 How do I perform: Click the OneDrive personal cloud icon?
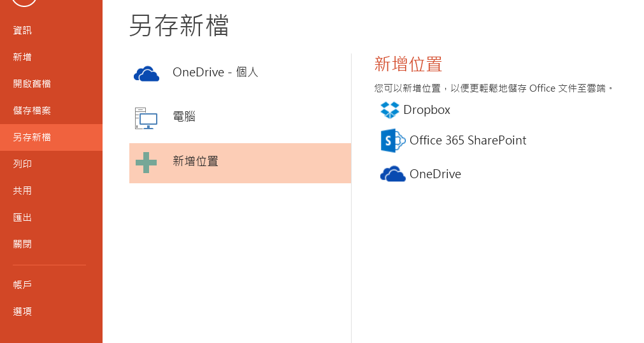click(x=147, y=74)
